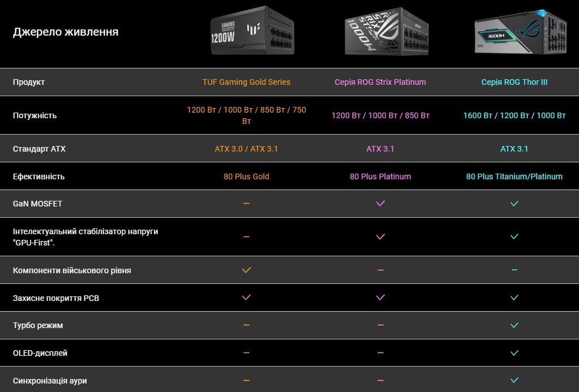Click the cyan Синхронізація аури checkmark
Screen dimensions: 579x392
pyautogui.click(x=514, y=380)
